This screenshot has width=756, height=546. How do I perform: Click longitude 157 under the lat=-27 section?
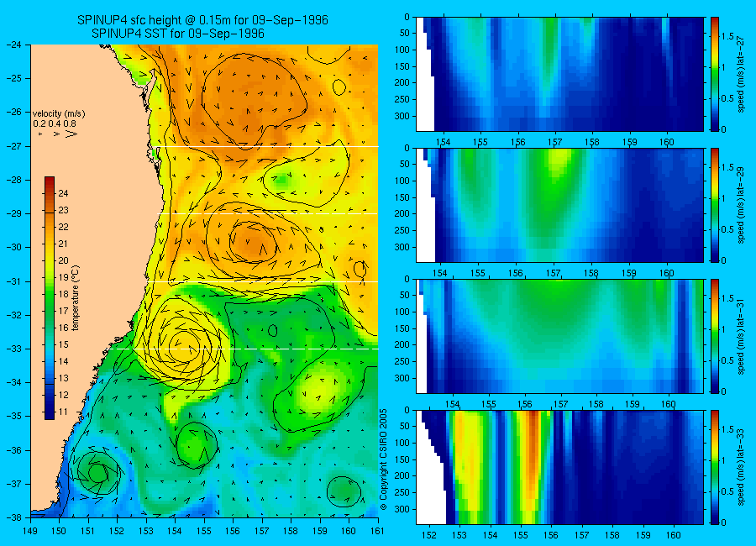[x=555, y=142]
